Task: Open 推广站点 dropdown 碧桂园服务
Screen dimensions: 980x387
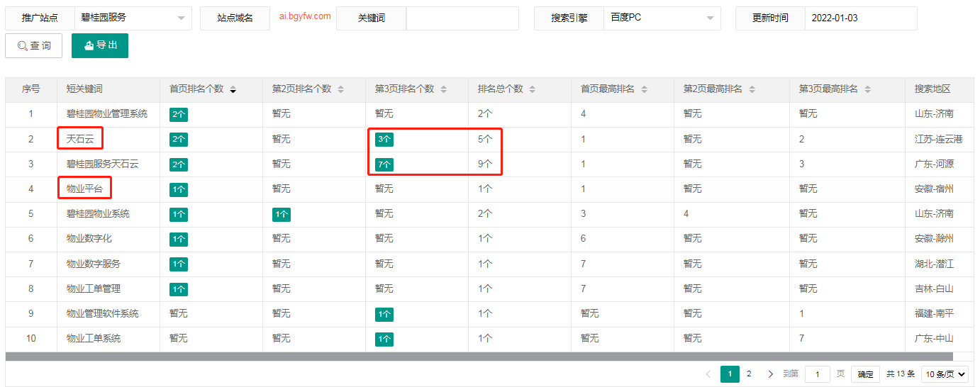Action: [133, 18]
